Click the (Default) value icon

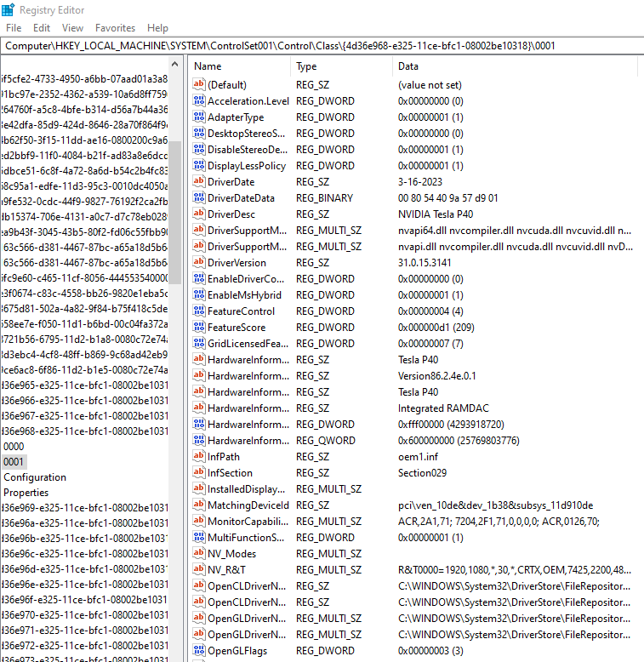coord(199,85)
